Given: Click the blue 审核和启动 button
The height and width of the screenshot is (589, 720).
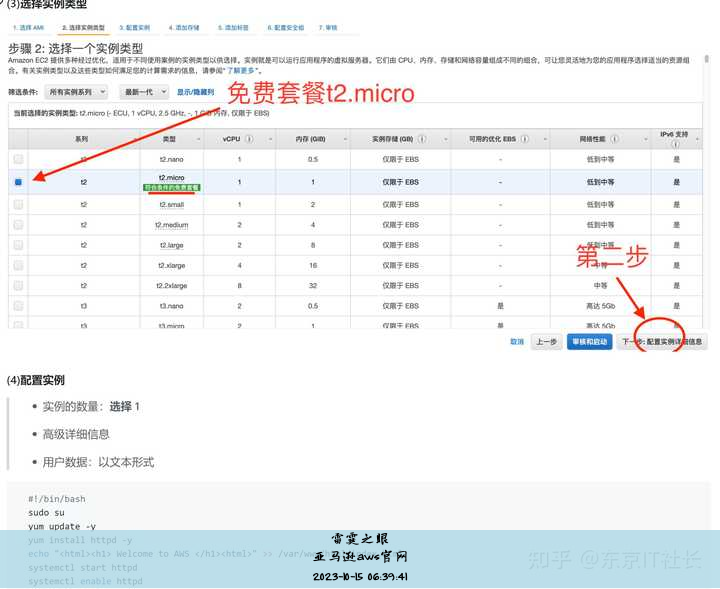Looking at the screenshot, I should [x=590, y=342].
